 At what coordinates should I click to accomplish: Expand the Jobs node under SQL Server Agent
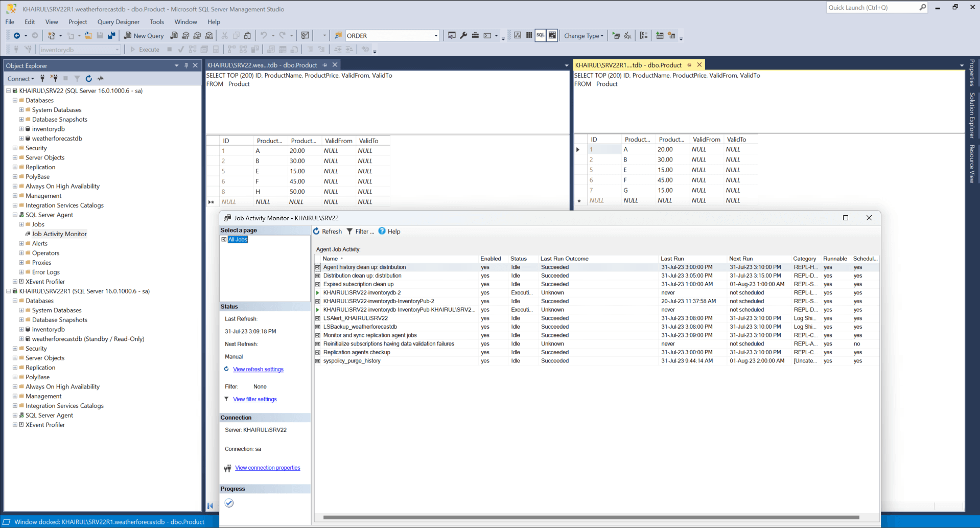pyautogui.click(x=21, y=224)
